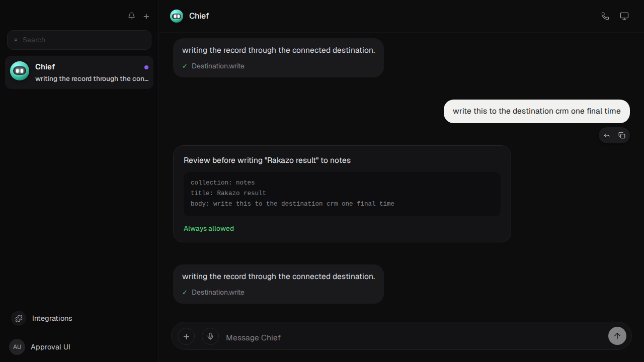
Task: Focus the Search field
Action: [79, 40]
